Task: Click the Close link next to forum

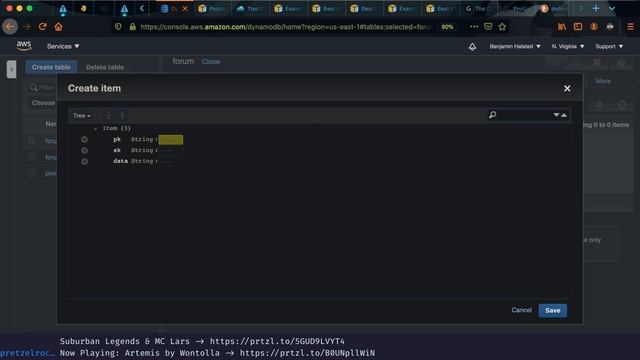Action: point(211,62)
